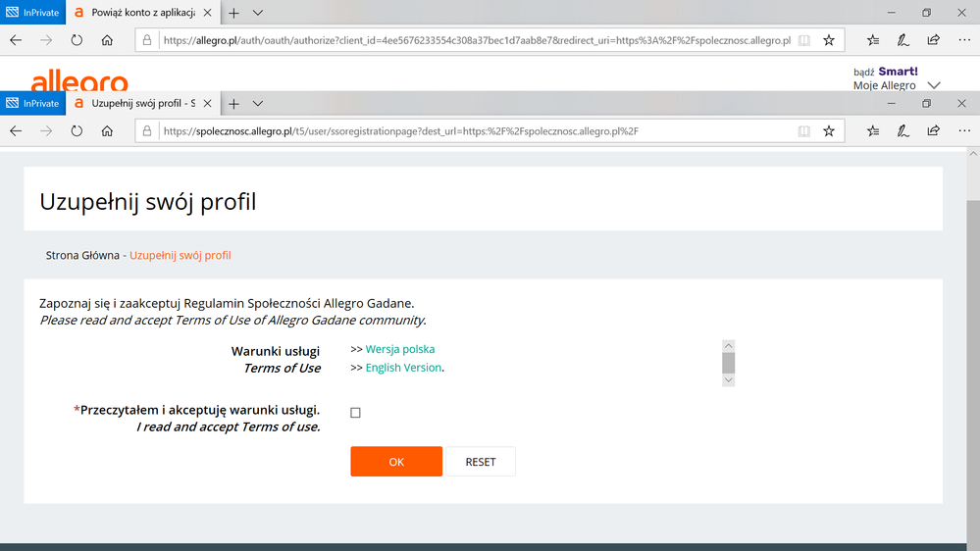This screenshot has width=980, height=551.
Task: Click the RESET button
Action: (481, 461)
